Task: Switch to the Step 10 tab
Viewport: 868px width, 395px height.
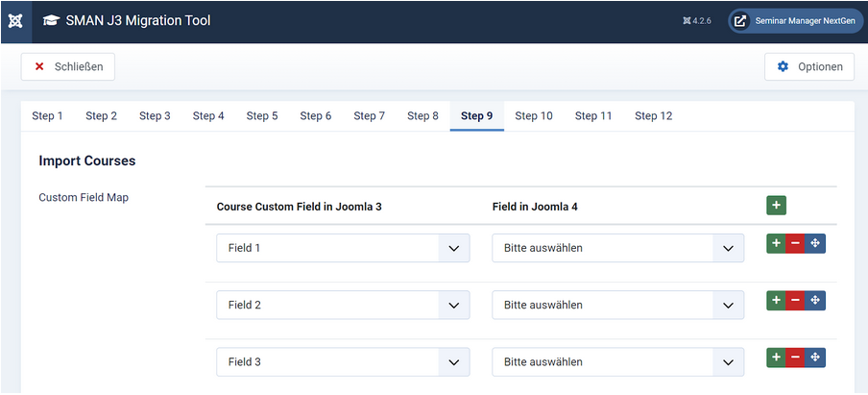Action: click(x=533, y=116)
